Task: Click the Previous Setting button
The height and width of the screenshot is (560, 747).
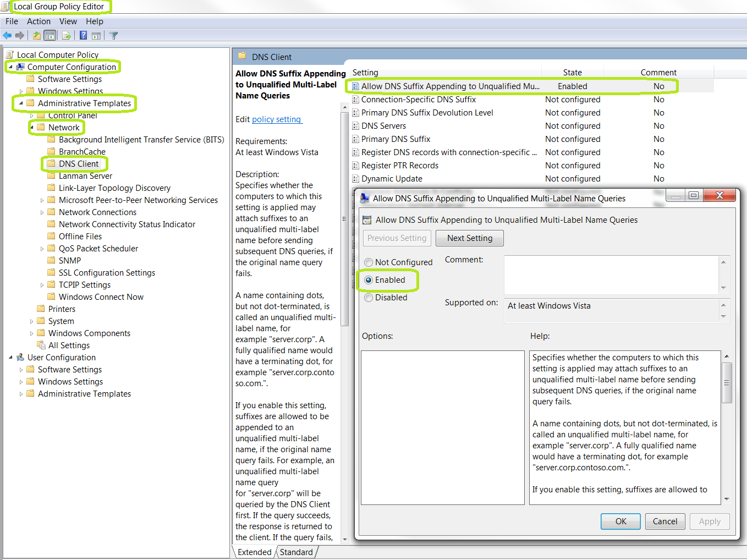Action: 397,238
